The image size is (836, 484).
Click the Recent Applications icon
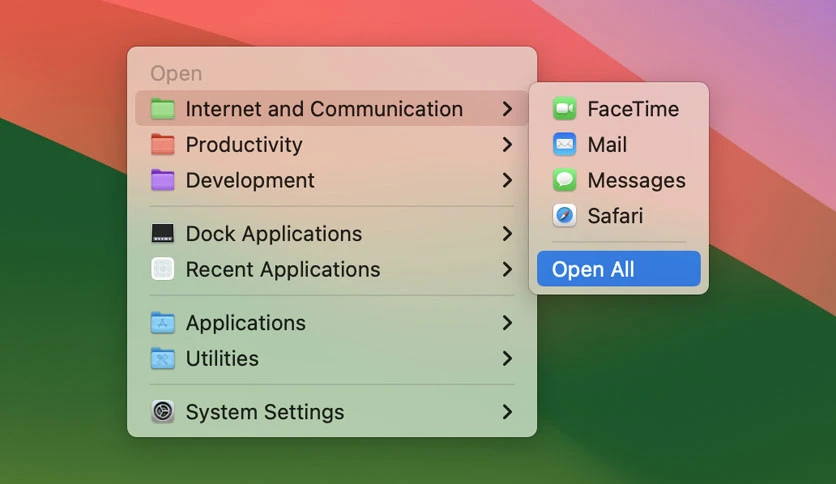pos(163,269)
